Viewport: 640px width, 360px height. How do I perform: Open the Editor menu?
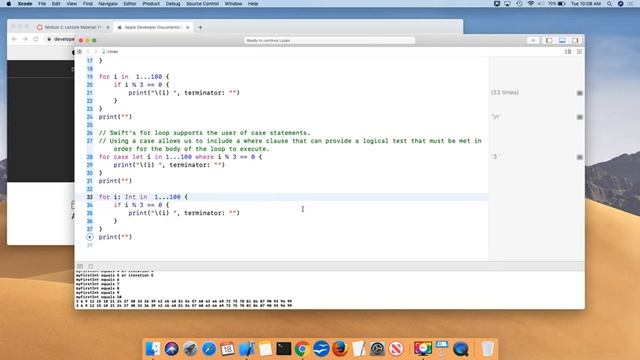130,4
